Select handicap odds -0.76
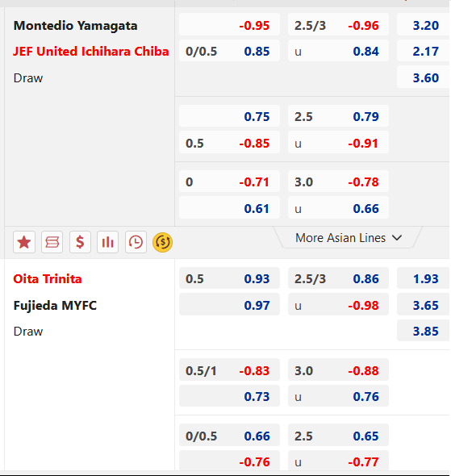 pyautogui.click(x=229, y=461)
